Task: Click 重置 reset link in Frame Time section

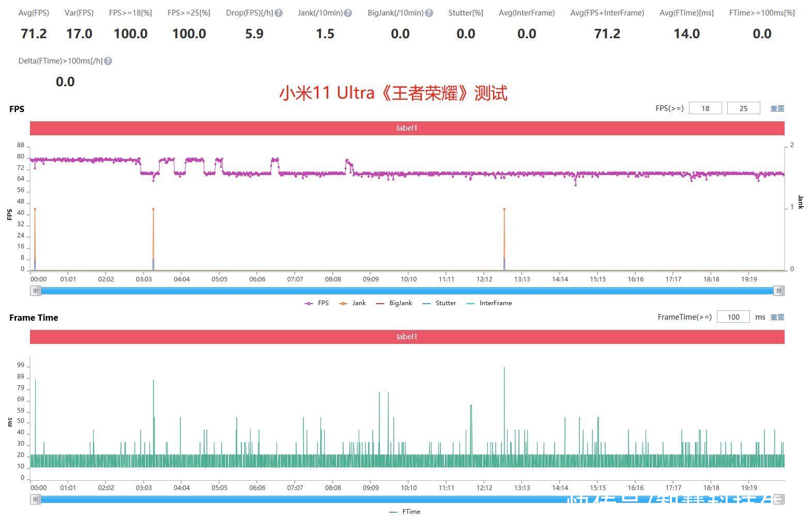Action: tap(777, 317)
